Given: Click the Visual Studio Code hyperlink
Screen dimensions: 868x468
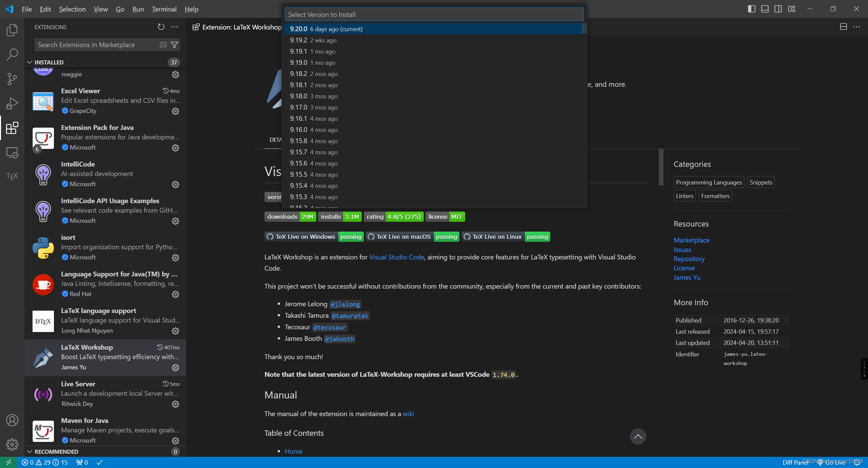Looking at the screenshot, I should [396, 257].
